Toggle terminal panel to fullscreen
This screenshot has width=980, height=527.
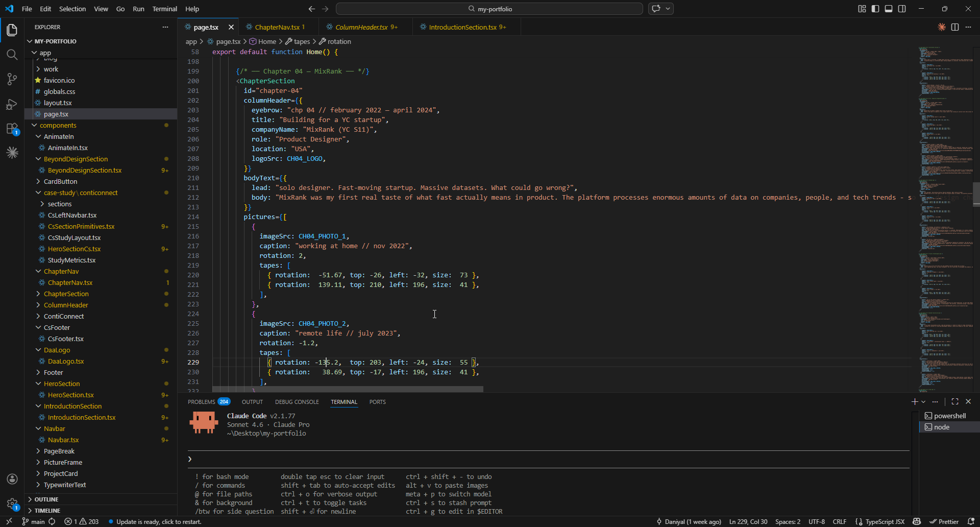point(955,402)
